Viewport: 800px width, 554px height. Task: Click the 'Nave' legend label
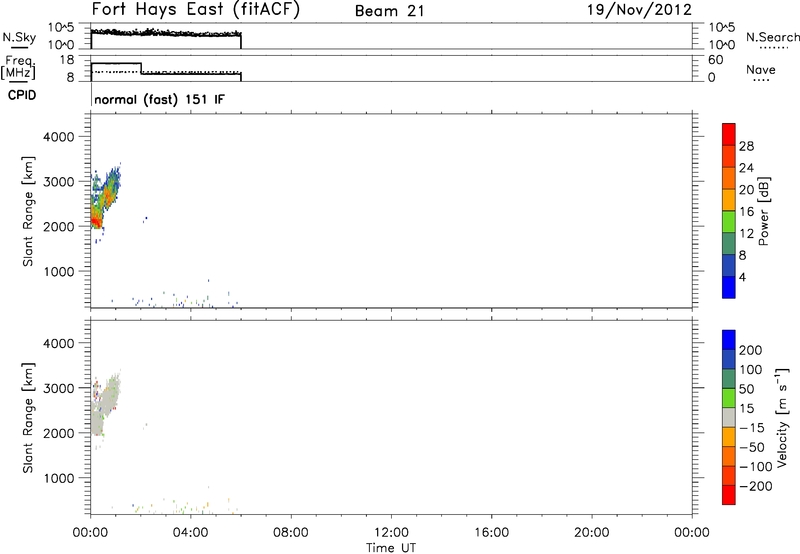click(x=761, y=69)
